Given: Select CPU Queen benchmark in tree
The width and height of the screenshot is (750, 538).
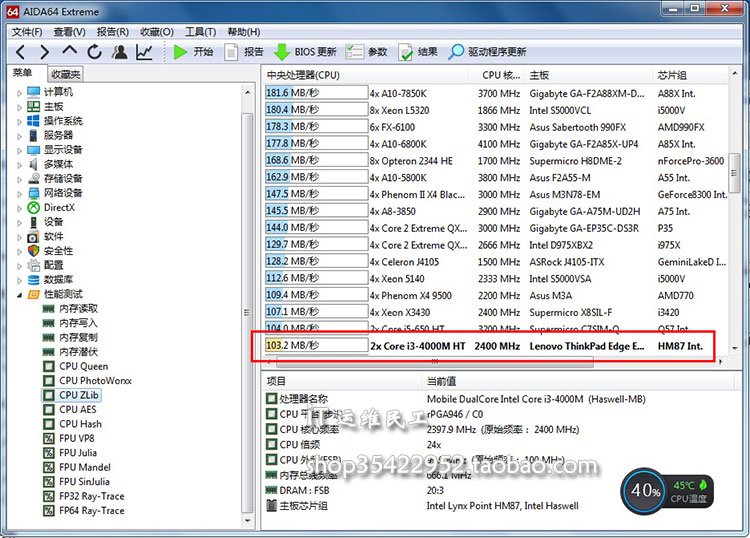Looking at the screenshot, I should (x=84, y=367).
